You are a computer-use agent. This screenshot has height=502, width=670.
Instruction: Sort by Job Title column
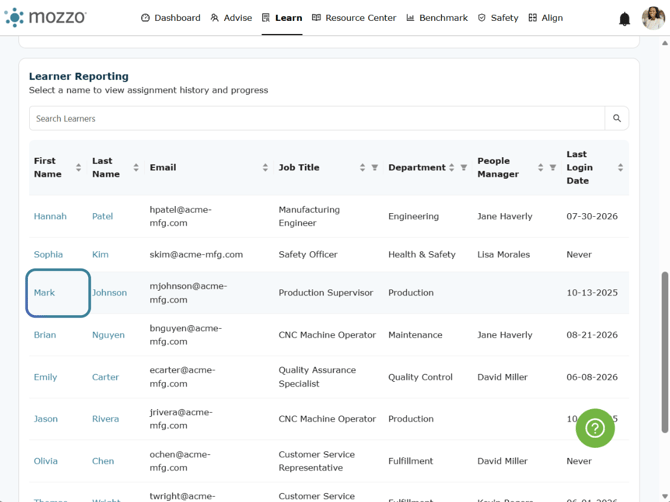pos(362,167)
